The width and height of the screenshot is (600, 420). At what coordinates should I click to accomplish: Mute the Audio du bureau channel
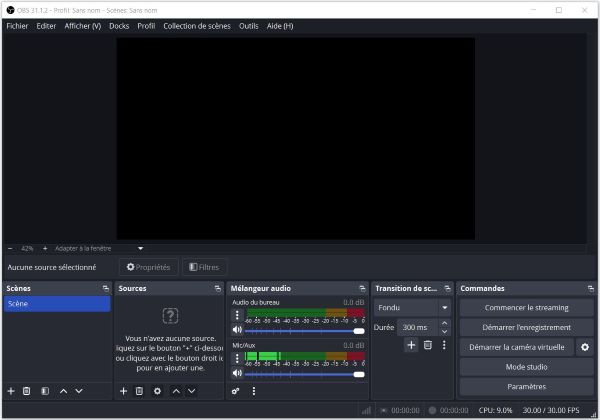coord(237,330)
